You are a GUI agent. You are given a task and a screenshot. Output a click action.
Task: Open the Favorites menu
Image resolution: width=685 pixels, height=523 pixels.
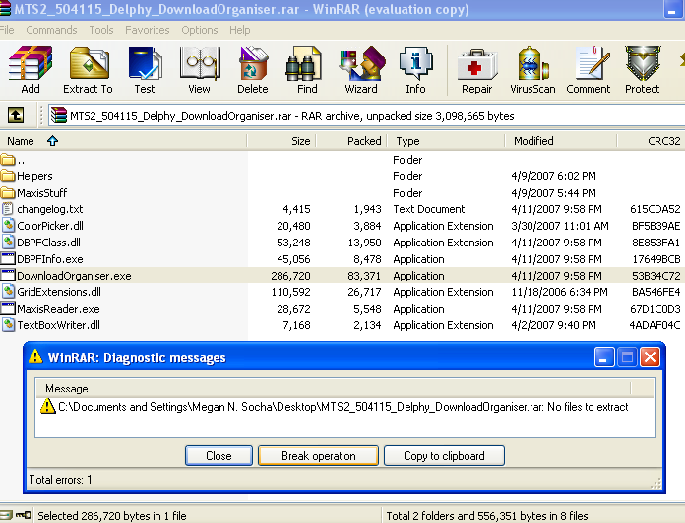tap(147, 30)
